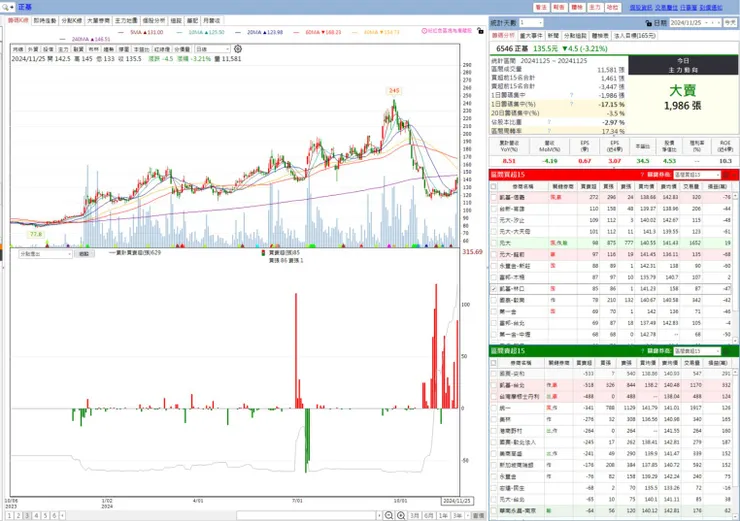Click the 2024/11/25 date marker on chart axis

457,501
